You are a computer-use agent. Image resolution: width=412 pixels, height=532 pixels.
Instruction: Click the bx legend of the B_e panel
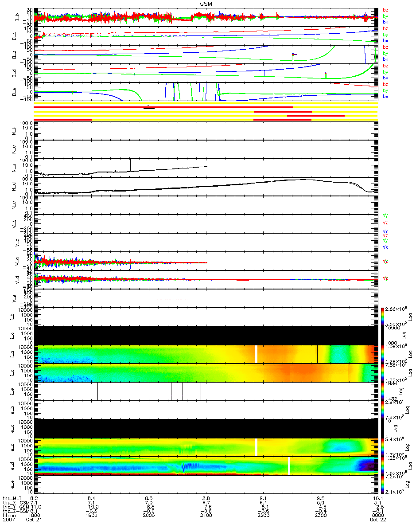[385, 97]
